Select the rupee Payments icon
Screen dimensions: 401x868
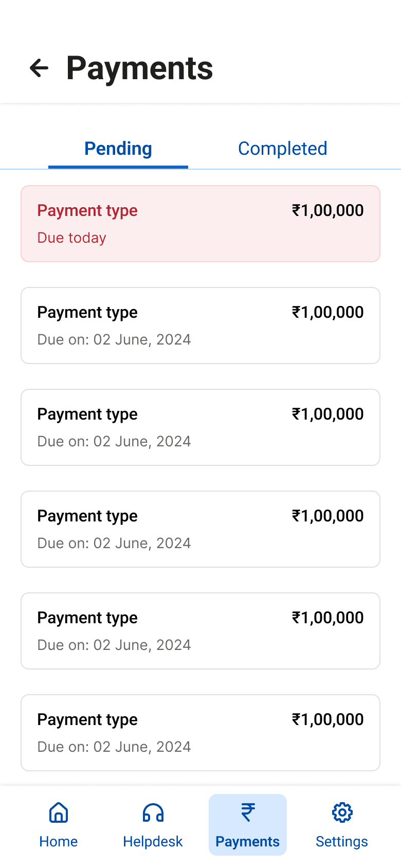coord(248,812)
